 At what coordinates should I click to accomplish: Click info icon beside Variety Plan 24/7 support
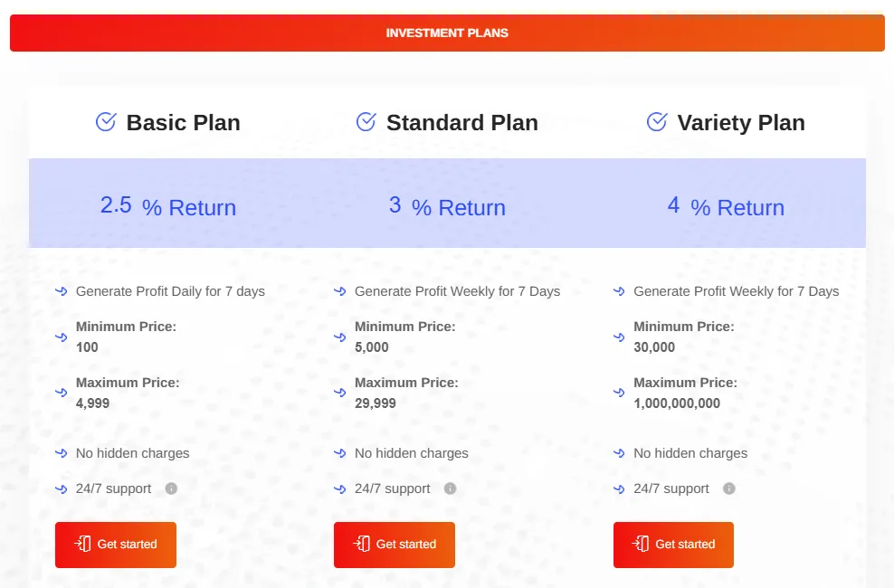[x=729, y=488]
